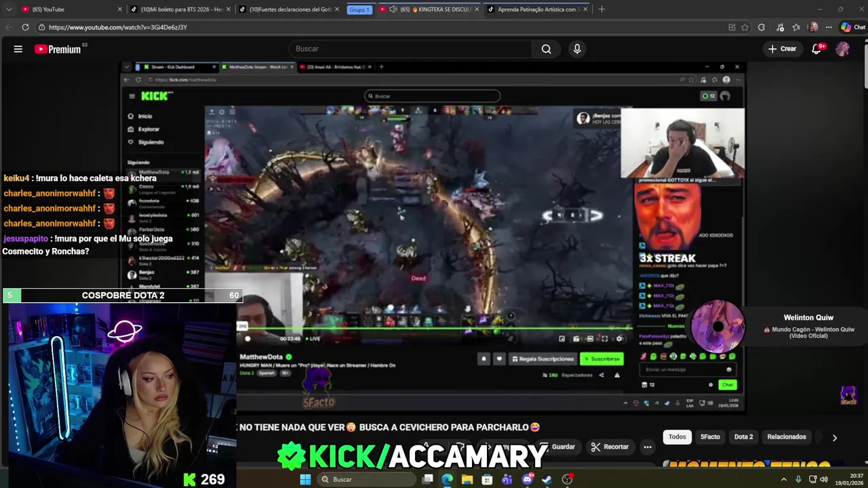Click the video title NO TIENE NADA QUE VER

point(390,427)
